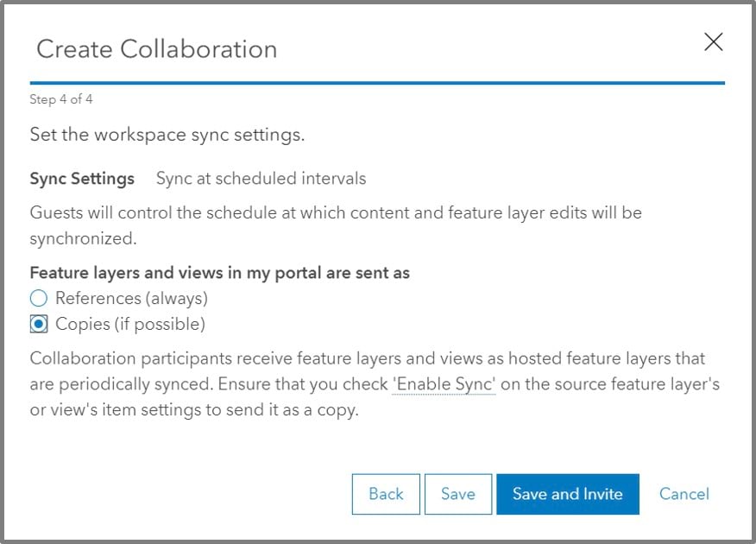Click 'Sync at scheduled intervals' text
The height and width of the screenshot is (544, 756).
coord(261,179)
